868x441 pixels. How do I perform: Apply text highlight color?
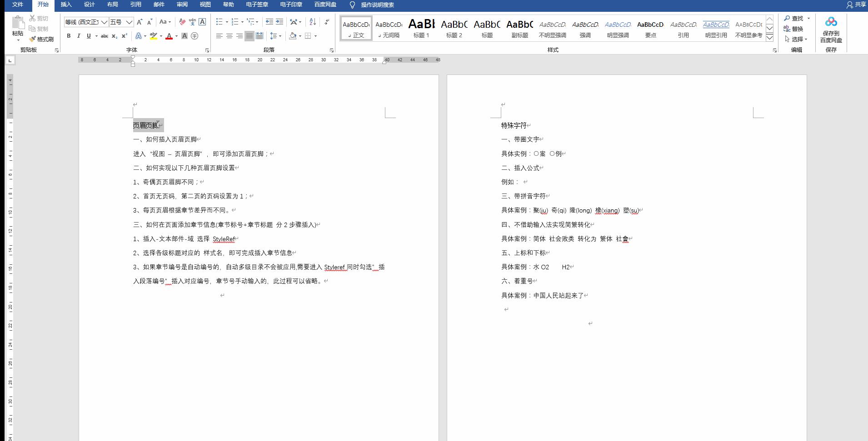154,36
